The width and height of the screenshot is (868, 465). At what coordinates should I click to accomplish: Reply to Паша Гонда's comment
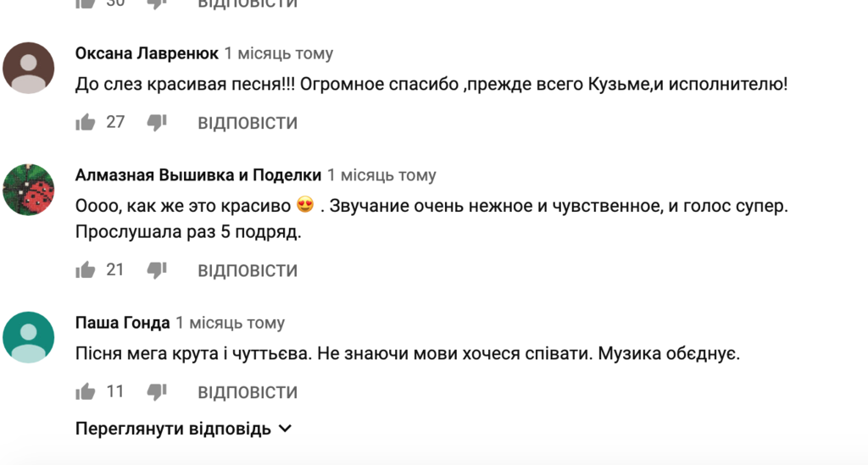[248, 393]
